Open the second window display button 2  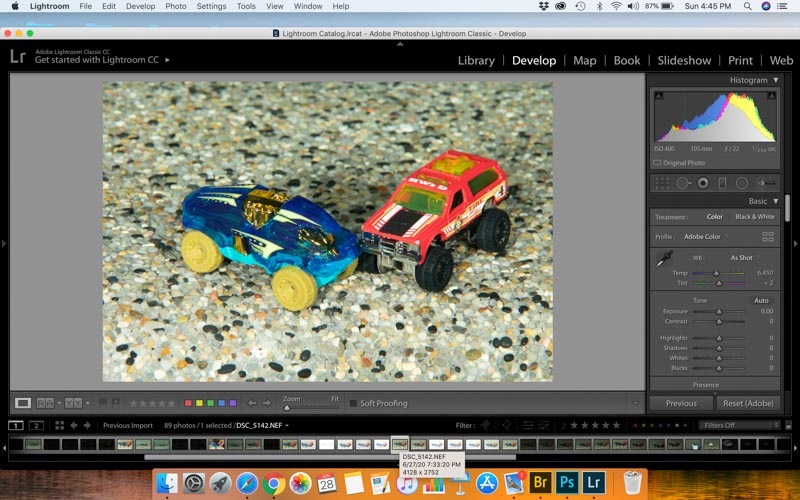pos(36,425)
